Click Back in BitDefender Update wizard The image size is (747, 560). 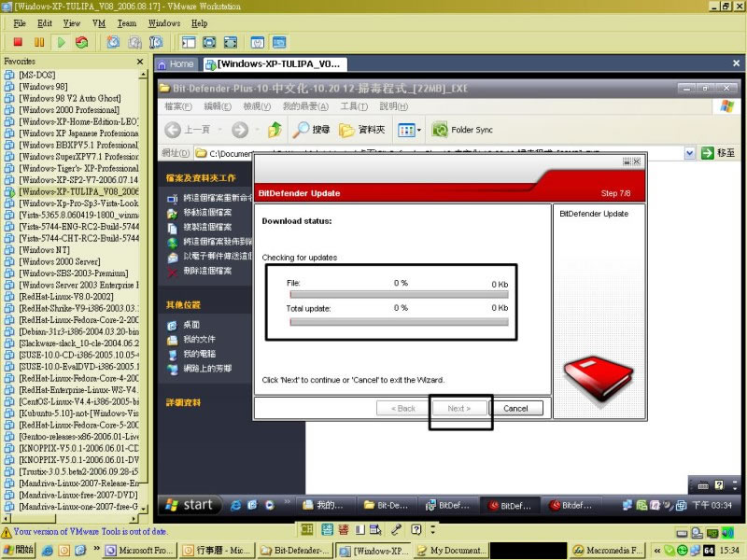point(403,408)
